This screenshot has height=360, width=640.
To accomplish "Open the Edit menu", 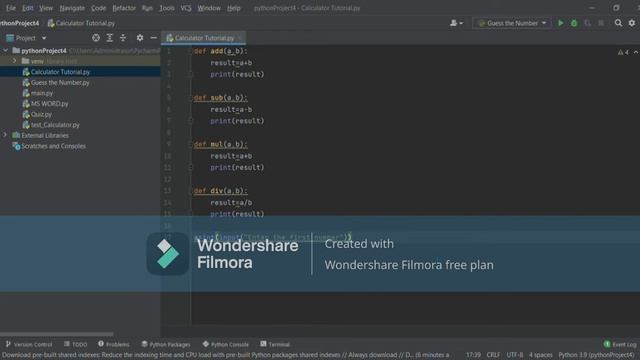I will click(x=28, y=8).
